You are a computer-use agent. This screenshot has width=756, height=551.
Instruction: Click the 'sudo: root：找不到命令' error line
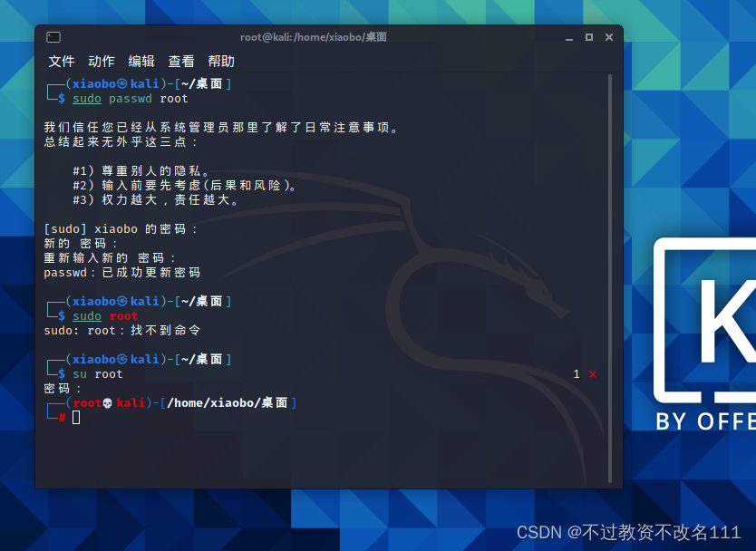122,330
